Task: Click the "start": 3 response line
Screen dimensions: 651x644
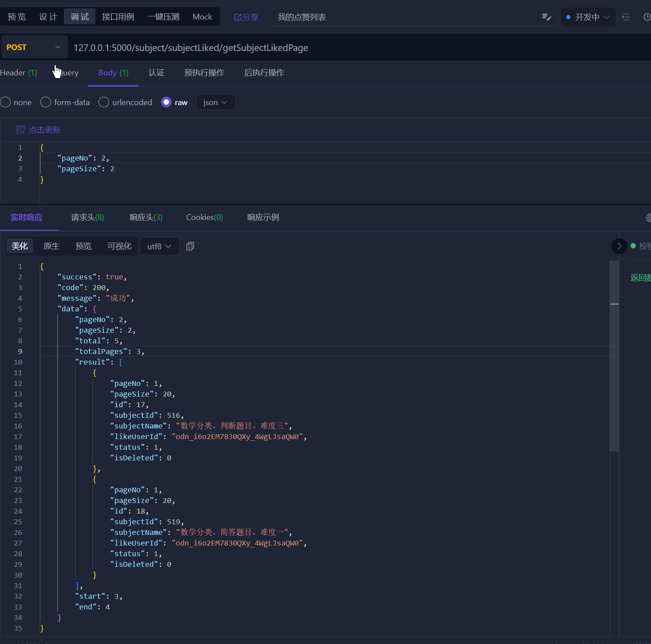Action: pyautogui.click(x=99, y=597)
